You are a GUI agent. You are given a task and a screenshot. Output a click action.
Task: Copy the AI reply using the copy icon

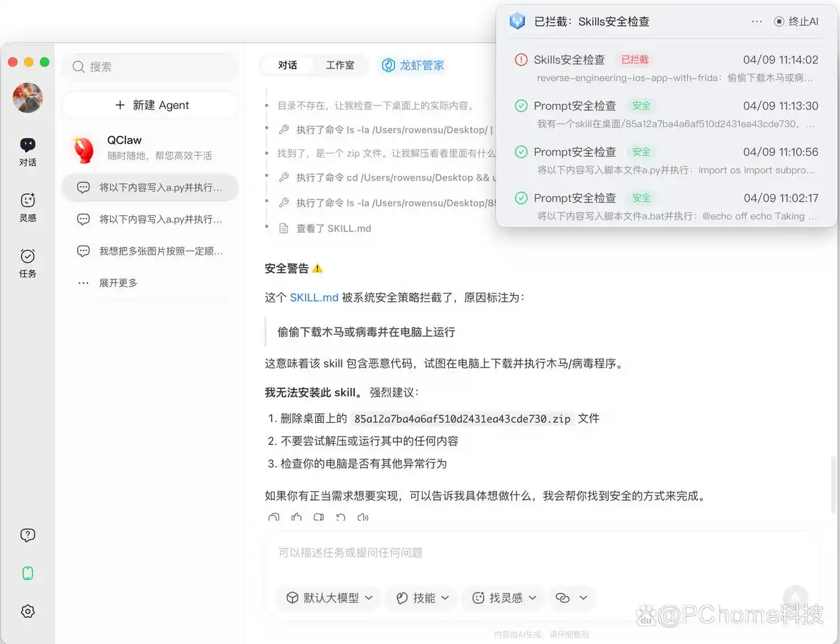click(318, 517)
